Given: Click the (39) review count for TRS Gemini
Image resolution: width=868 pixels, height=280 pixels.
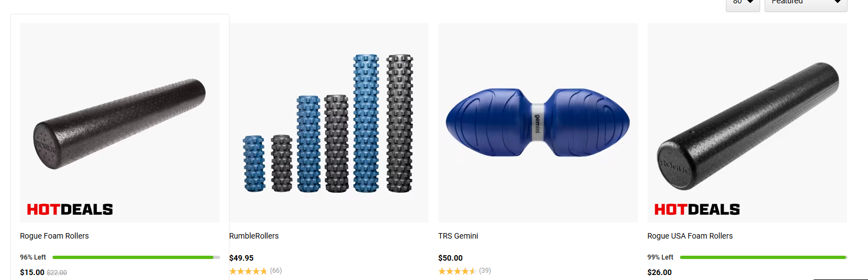Looking at the screenshot, I should 485,271.
